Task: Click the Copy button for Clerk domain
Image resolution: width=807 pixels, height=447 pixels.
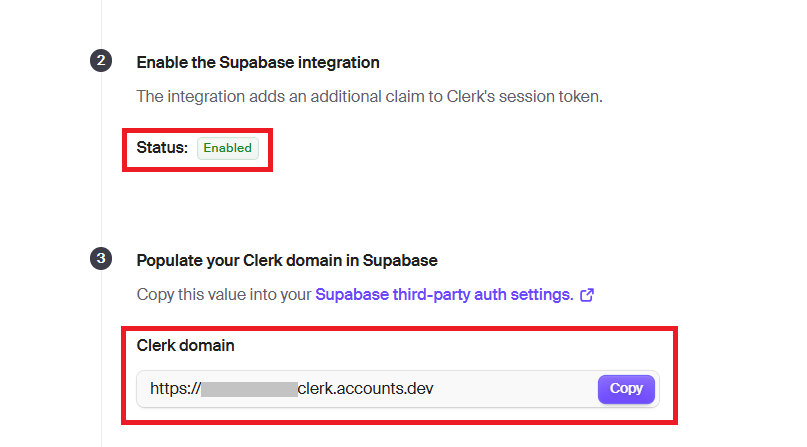Action: 626,389
